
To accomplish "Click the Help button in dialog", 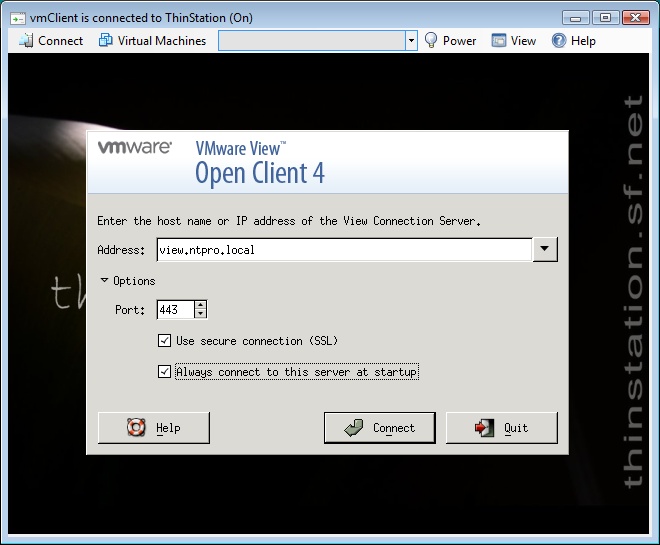I will (154, 428).
